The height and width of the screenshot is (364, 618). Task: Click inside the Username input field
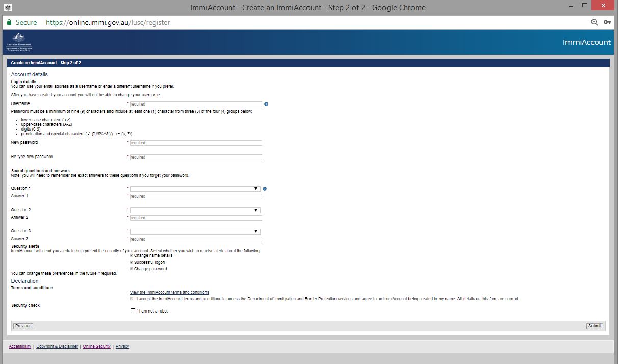click(x=196, y=104)
